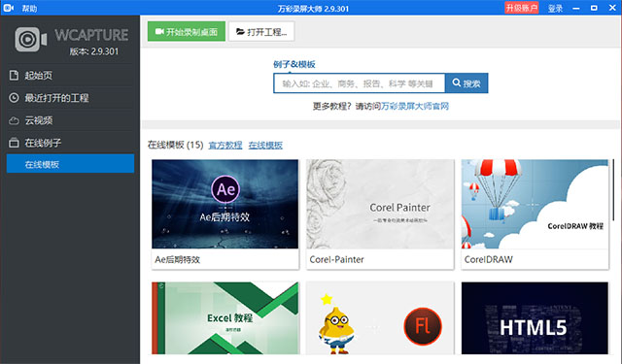This screenshot has height=364, width=622.
Task: Select 在线模板 in the sidebar
Action: pos(70,164)
